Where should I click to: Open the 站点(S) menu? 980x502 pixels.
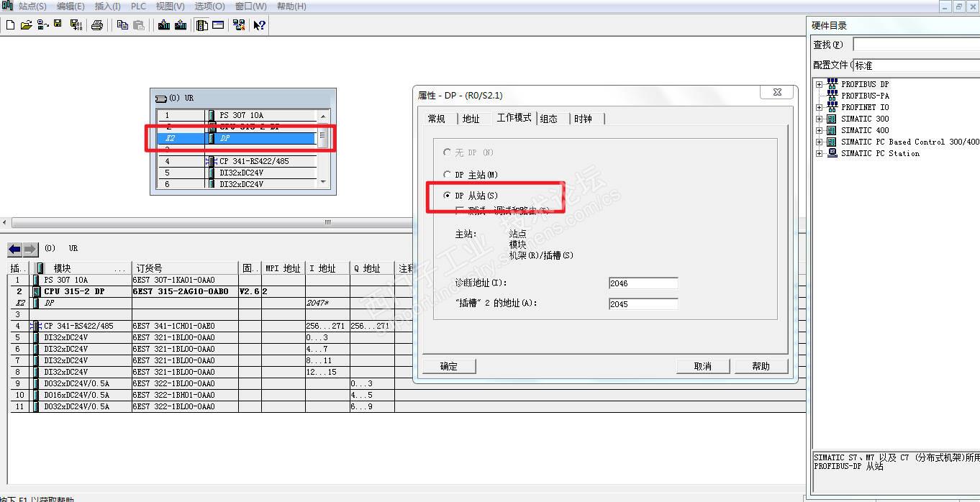[32, 6]
